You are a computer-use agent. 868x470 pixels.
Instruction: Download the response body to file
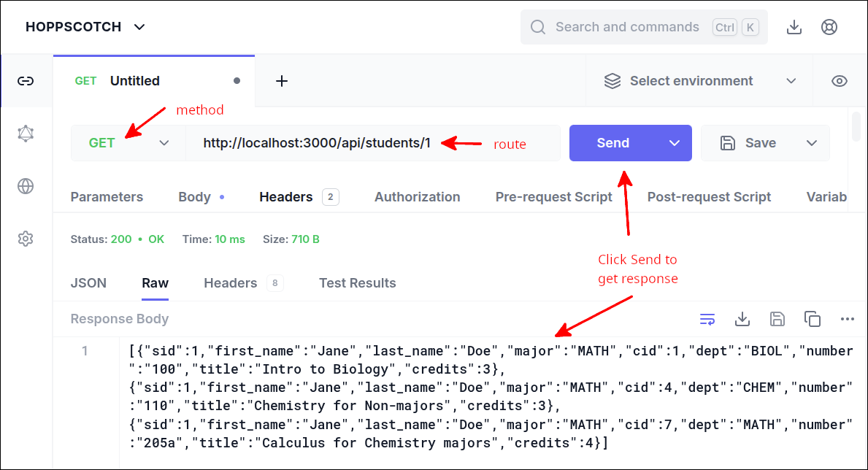pyautogui.click(x=742, y=319)
